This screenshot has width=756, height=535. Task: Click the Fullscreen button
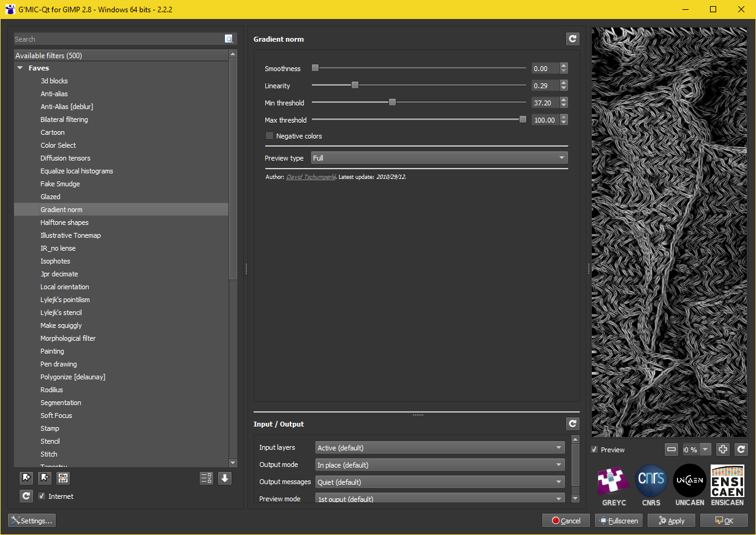[619, 521]
